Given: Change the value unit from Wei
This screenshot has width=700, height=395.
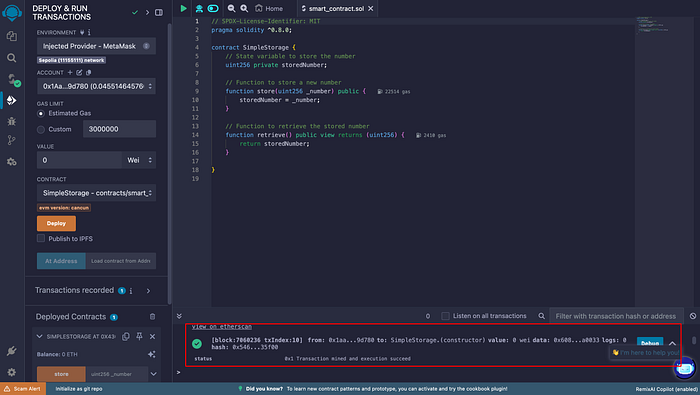Looking at the screenshot, I should 139,160.
